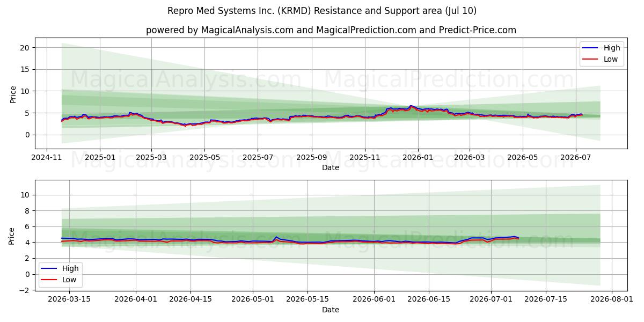Click the '2026-03' tick label
Screen dimensions: 644x322
[x=470, y=157]
